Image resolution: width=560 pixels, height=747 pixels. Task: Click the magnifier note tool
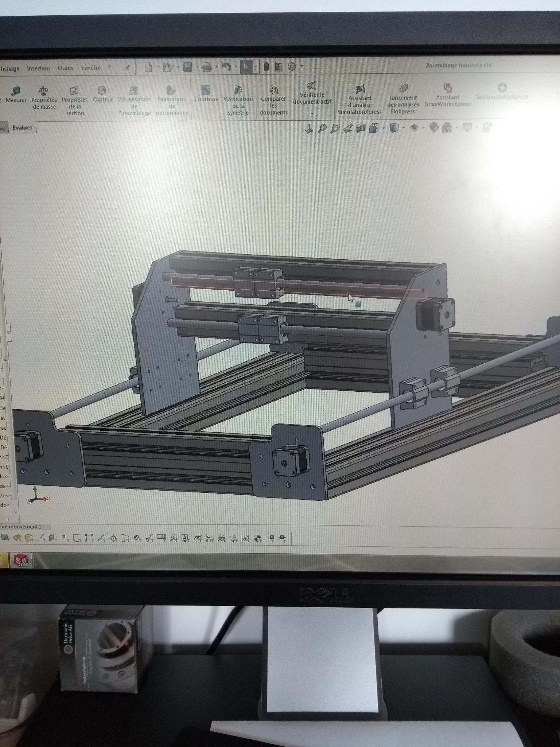click(x=174, y=538)
